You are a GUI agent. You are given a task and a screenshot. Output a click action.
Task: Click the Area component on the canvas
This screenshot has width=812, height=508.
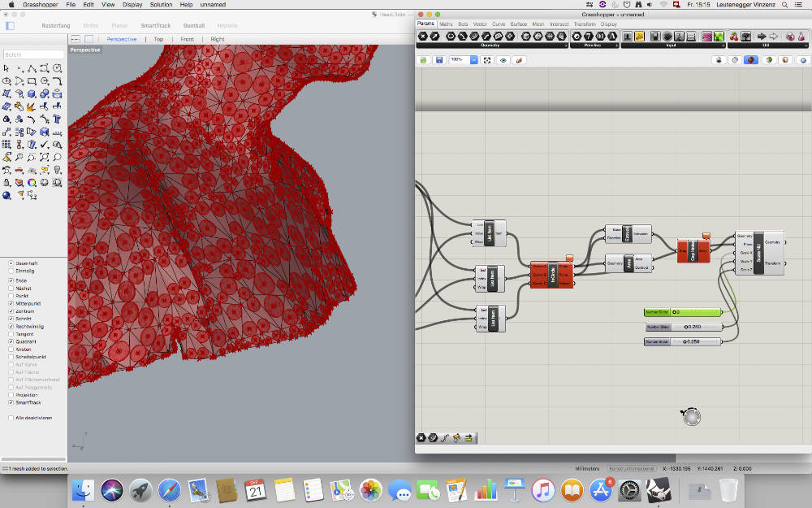[628, 263]
